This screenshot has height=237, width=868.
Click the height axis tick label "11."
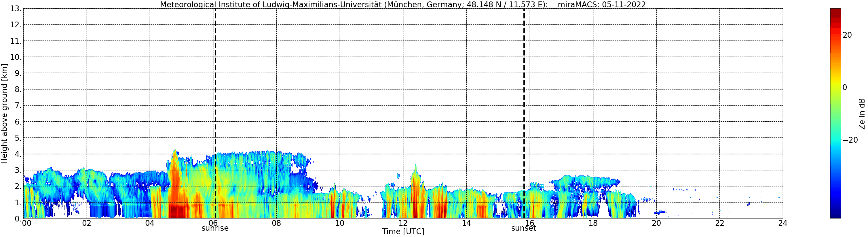pyautogui.click(x=16, y=41)
